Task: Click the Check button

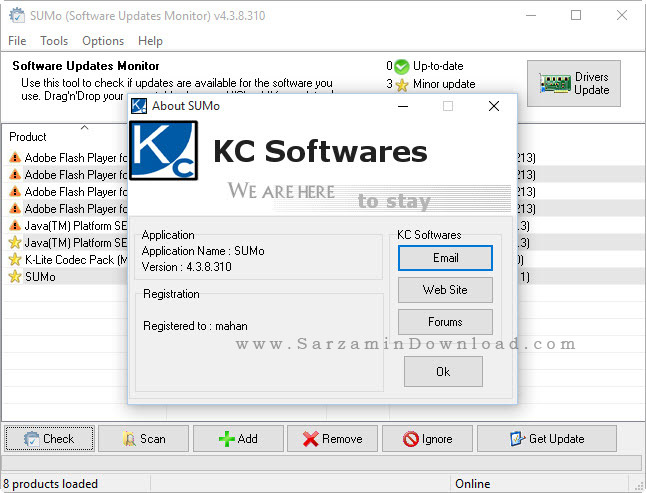Action: [50, 439]
